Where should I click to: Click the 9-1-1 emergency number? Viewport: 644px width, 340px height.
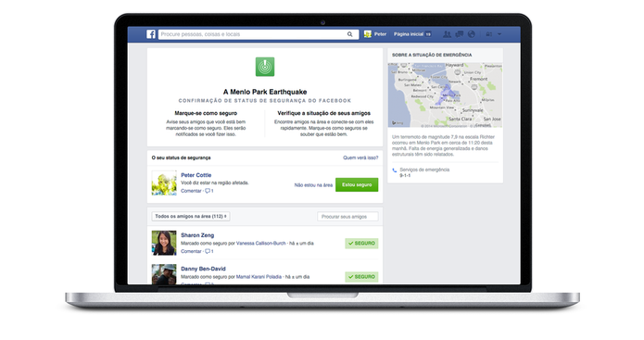point(405,175)
